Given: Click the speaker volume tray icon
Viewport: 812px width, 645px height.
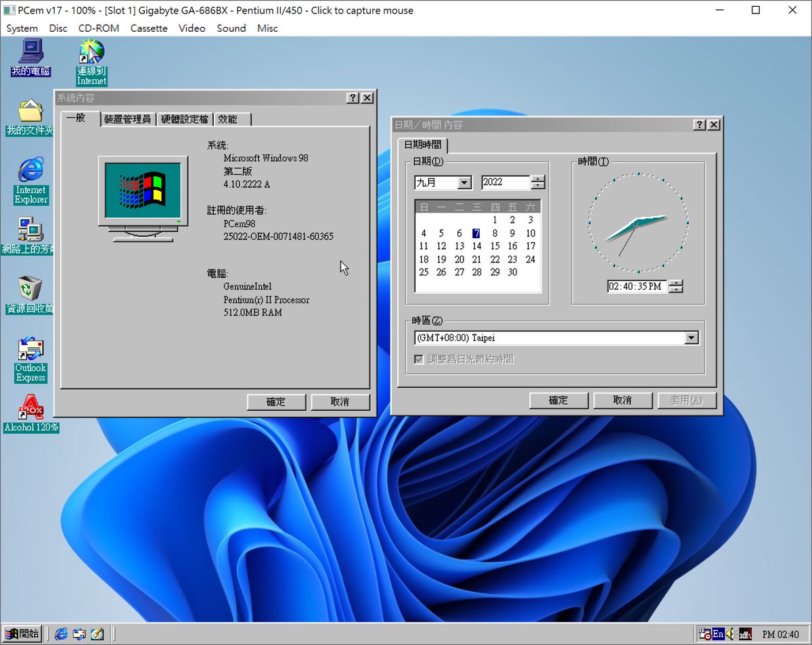Looking at the screenshot, I should (x=731, y=634).
